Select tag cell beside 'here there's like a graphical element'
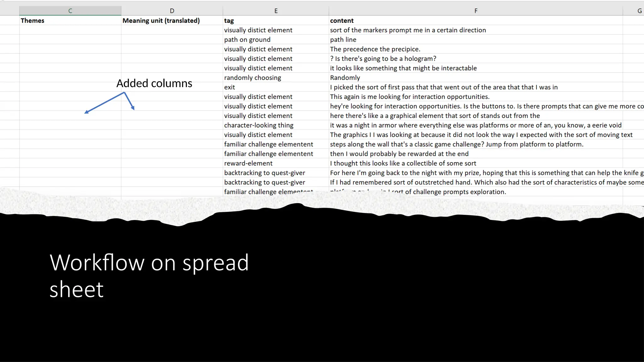The height and width of the screenshot is (362, 644). [x=276, y=116]
